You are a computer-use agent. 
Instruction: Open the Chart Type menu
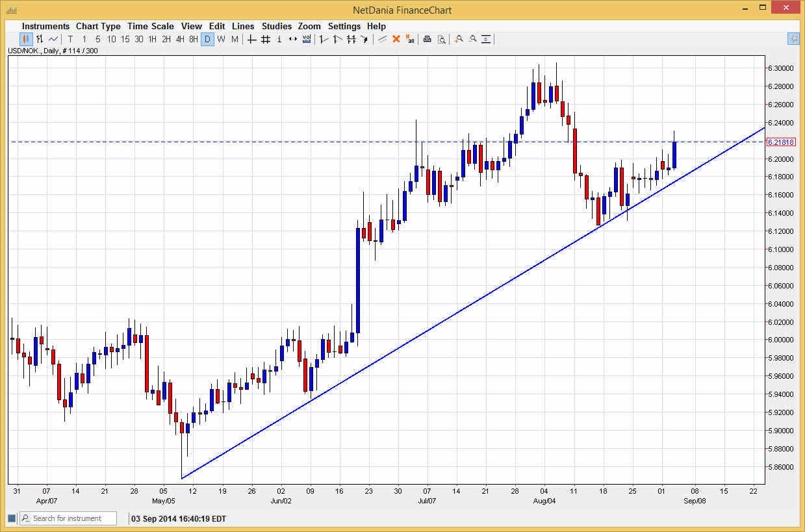point(98,26)
